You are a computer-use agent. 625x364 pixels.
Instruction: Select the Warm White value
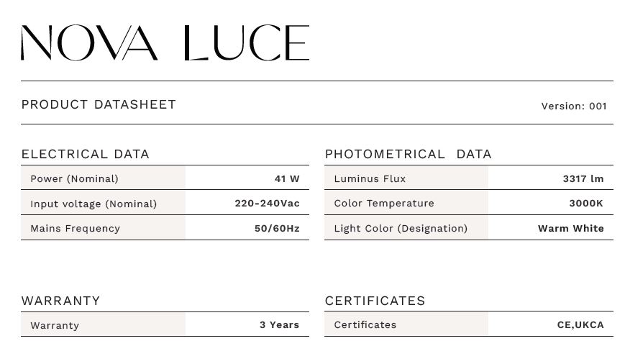coord(571,229)
